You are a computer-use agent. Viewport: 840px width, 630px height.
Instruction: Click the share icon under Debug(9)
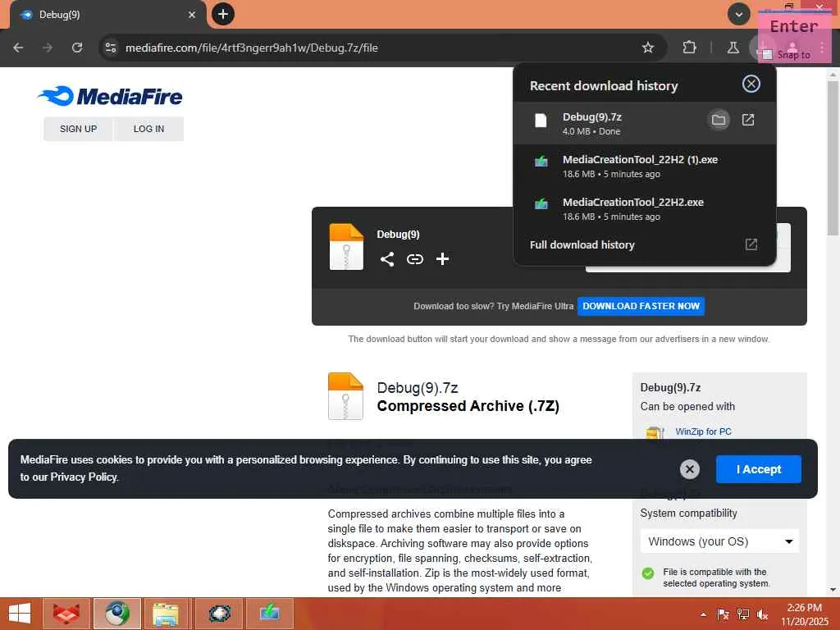[x=387, y=259]
